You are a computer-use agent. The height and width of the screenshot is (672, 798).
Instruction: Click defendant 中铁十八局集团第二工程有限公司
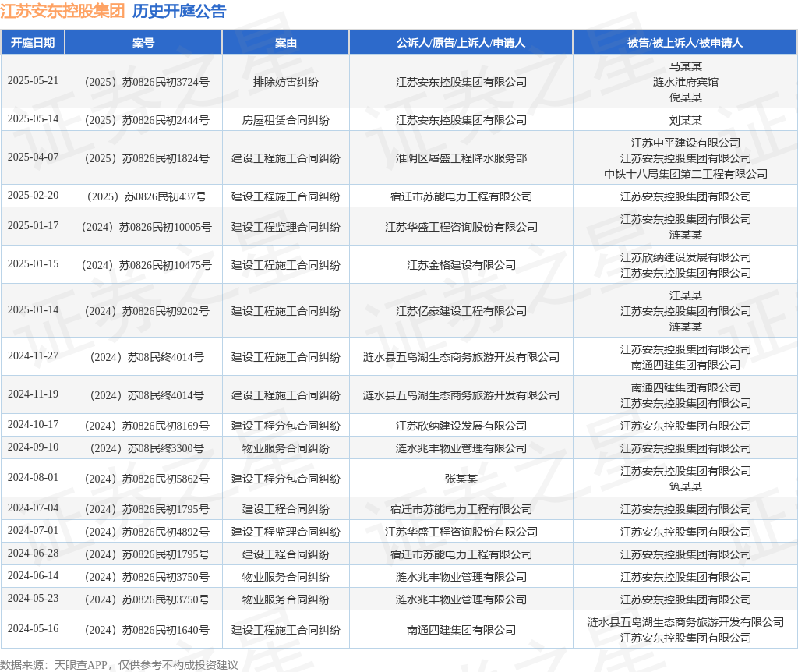(x=686, y=174)
